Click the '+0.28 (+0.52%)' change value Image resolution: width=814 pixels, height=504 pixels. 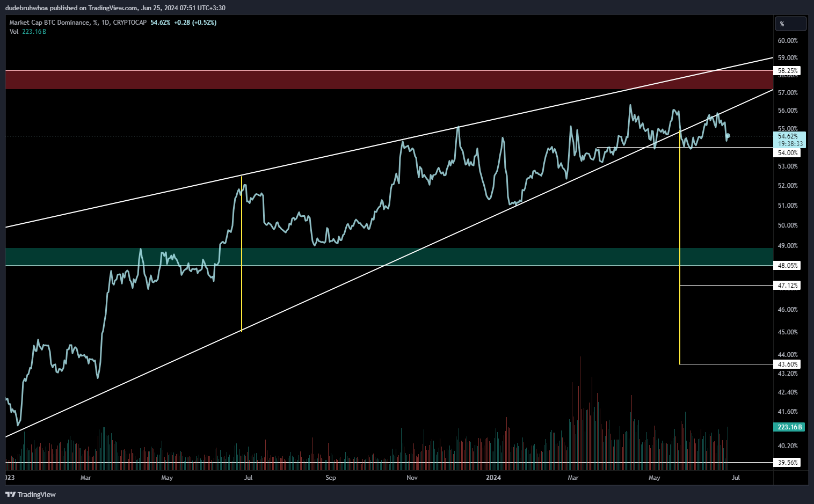tap(195, 23)
